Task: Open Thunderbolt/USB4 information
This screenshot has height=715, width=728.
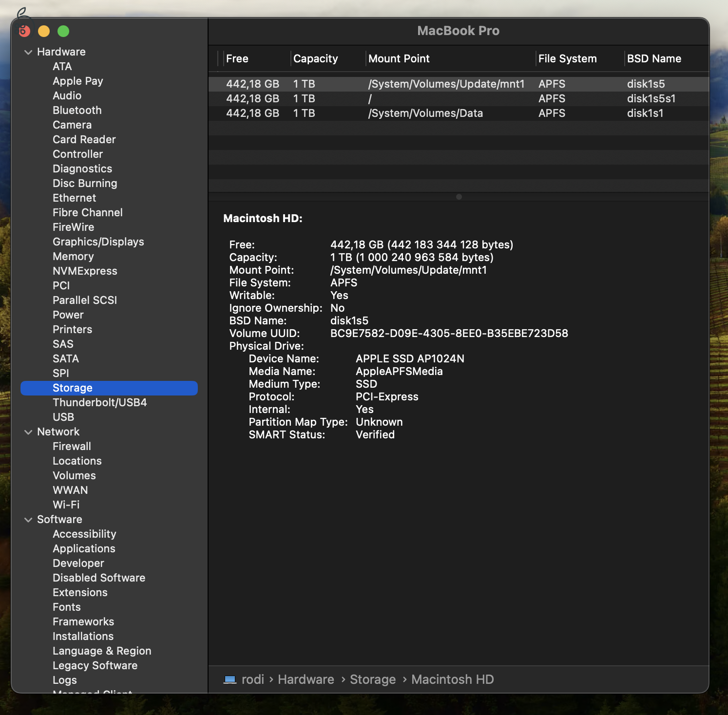Action: click(99, 402)
